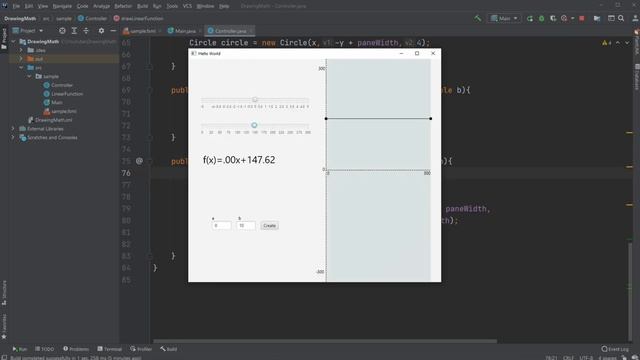Switch to the Main.java editor tab
Screen dimensions: 640x360
(x=184, y=31)
